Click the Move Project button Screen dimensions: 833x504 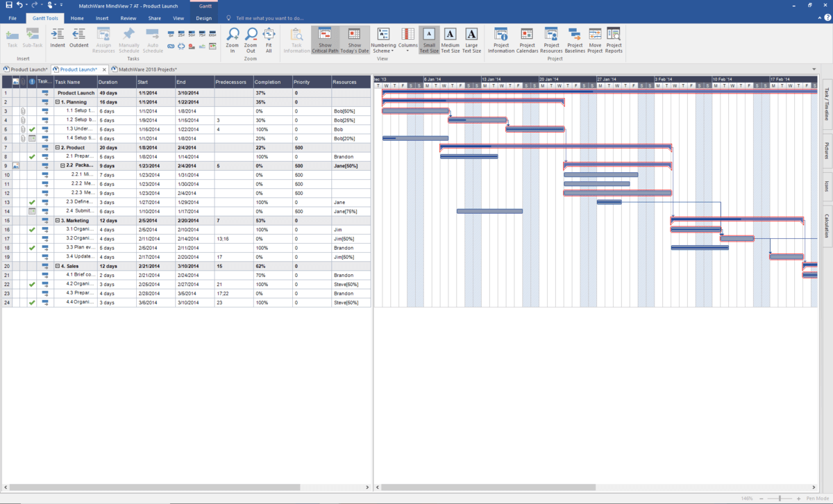(x=595, y=40)
